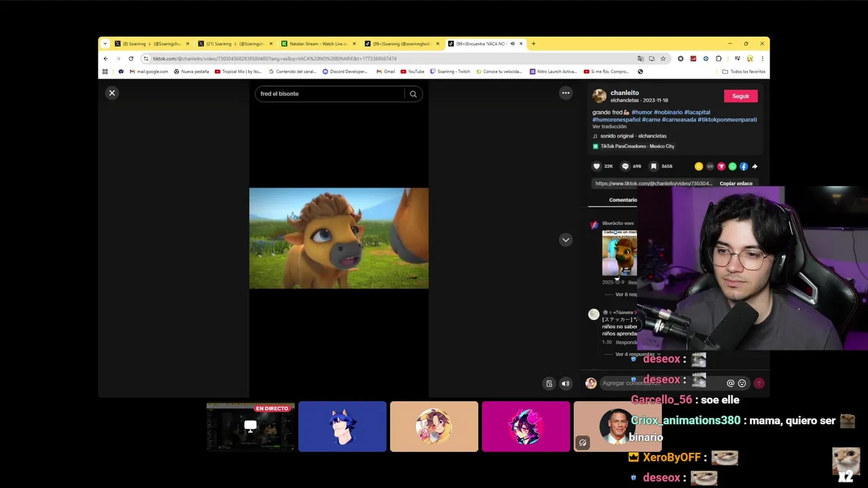Open the tab search dropdown
868x488 pixels.
pyautogui.click(x=104, y=43)
